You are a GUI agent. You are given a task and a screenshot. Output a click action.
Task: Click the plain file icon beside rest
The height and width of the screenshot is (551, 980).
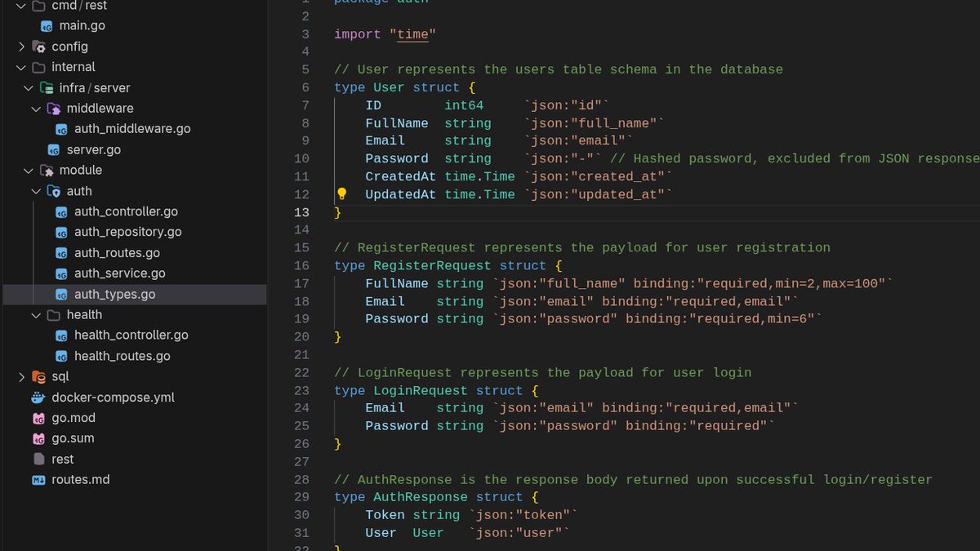click(x=38, y=460)
